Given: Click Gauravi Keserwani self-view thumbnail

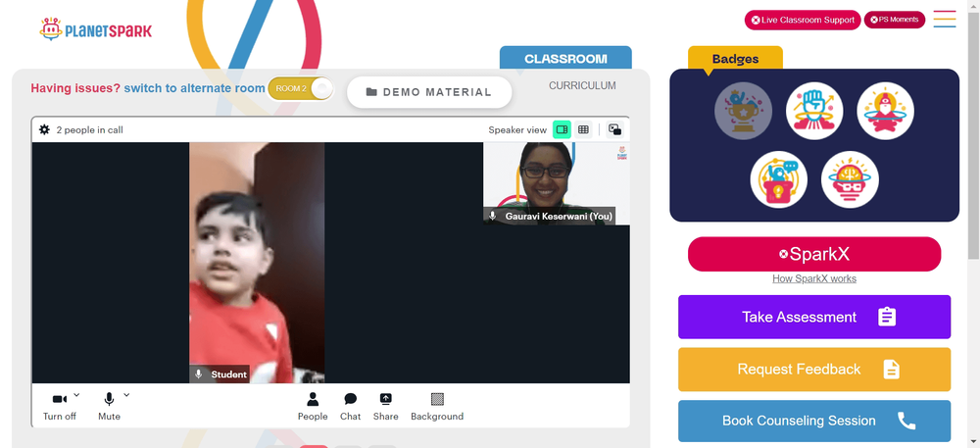Looking at the screenshot, I should 557,183.
